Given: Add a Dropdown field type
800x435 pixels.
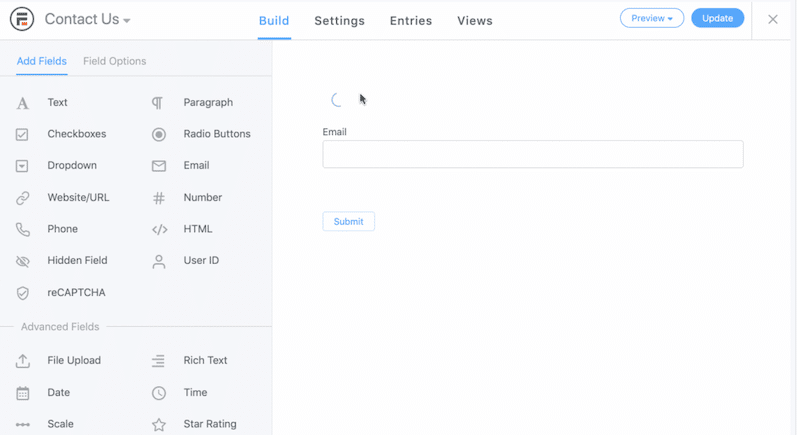Looking at the screenshot, I should coord(72,166).
